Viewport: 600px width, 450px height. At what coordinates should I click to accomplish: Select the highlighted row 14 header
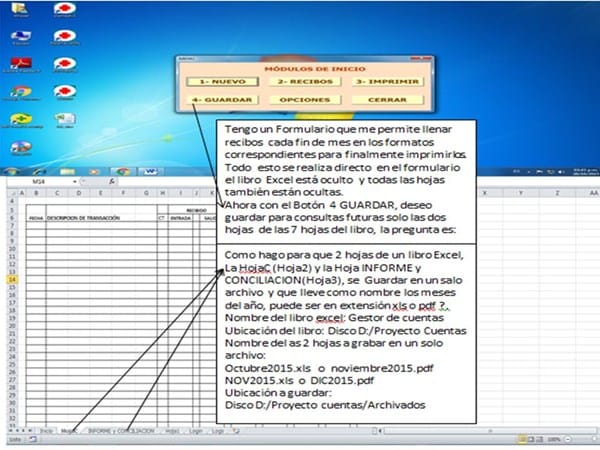click(x=11, y=279)
